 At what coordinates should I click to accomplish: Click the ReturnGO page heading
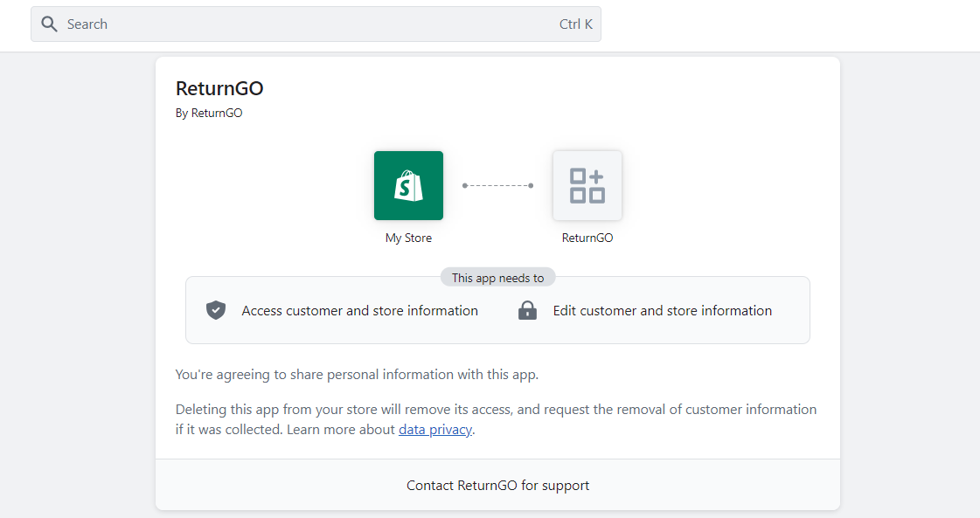(219, 89)
